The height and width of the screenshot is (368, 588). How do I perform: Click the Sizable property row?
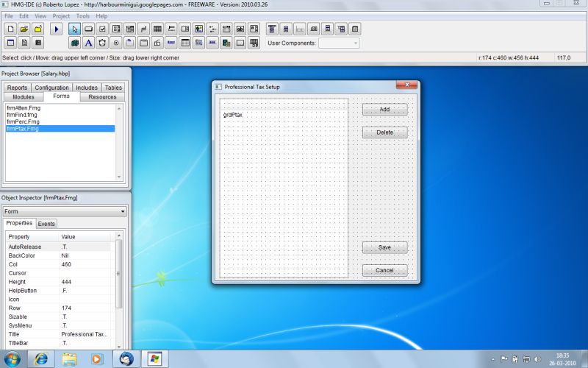[58, 317]
